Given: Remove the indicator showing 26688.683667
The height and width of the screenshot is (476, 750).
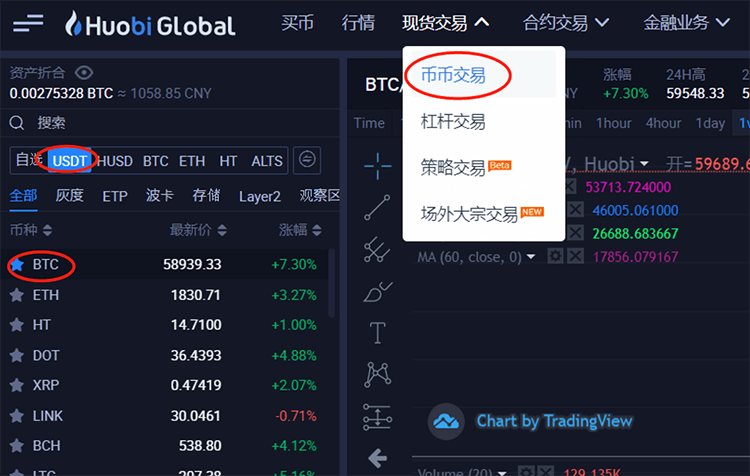Looking at the screenshot, I should tap(575, 233).
